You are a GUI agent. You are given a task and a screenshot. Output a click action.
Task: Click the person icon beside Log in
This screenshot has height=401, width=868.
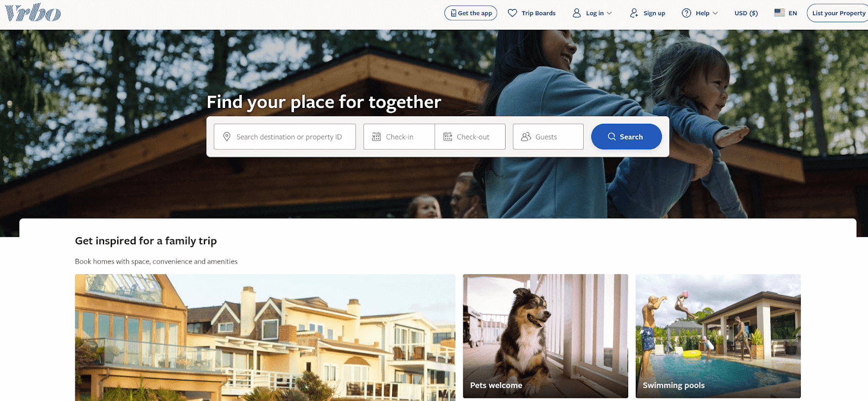(x=577, y=13)
